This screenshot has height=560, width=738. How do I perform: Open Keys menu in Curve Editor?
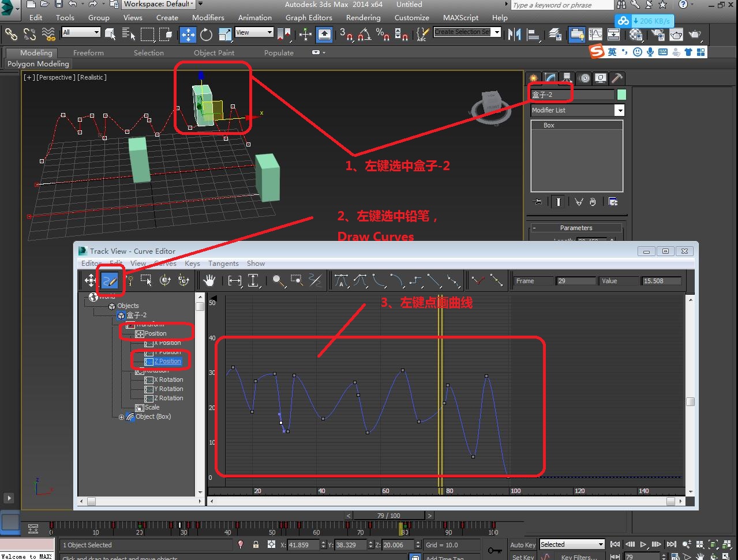192,264
